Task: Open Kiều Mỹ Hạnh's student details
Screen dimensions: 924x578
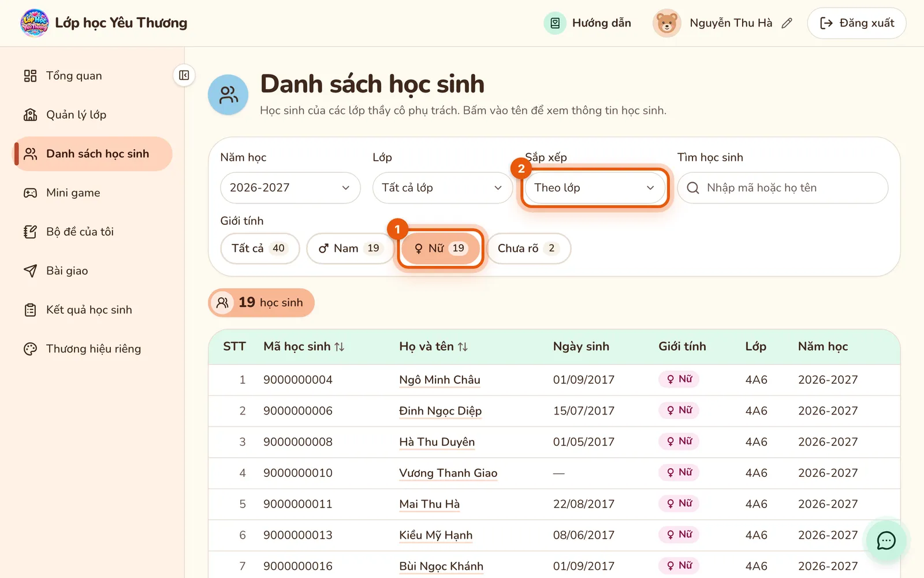Action: [x=435, y=535]
